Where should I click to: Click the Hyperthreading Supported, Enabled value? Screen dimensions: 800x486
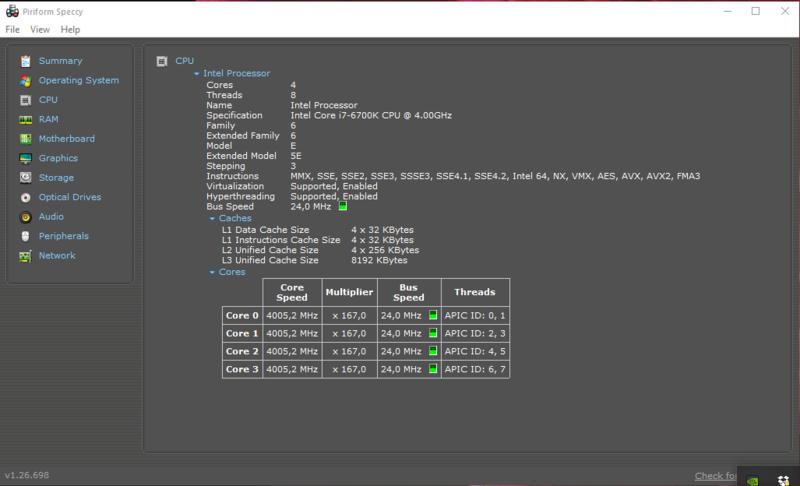(334, 196)
